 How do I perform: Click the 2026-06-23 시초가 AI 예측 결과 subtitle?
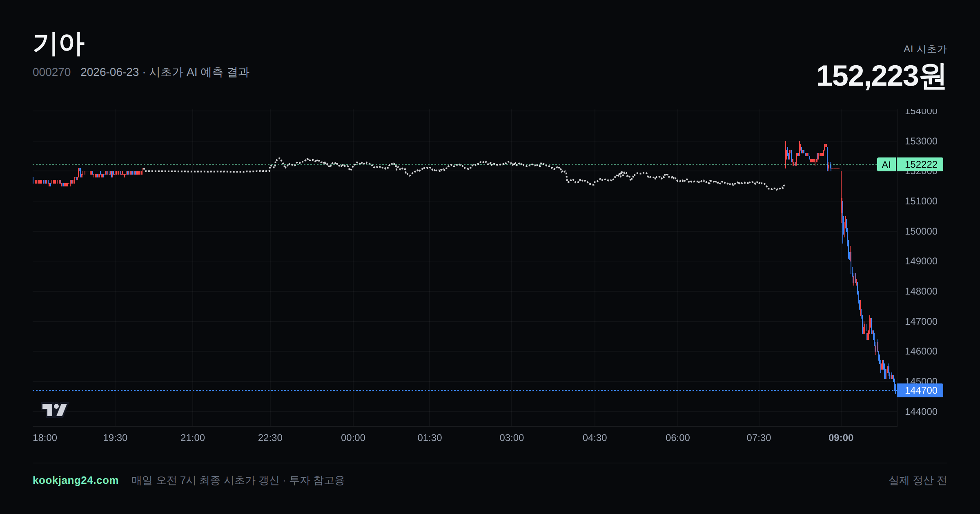pyautogui.click(x=165, y=72)
